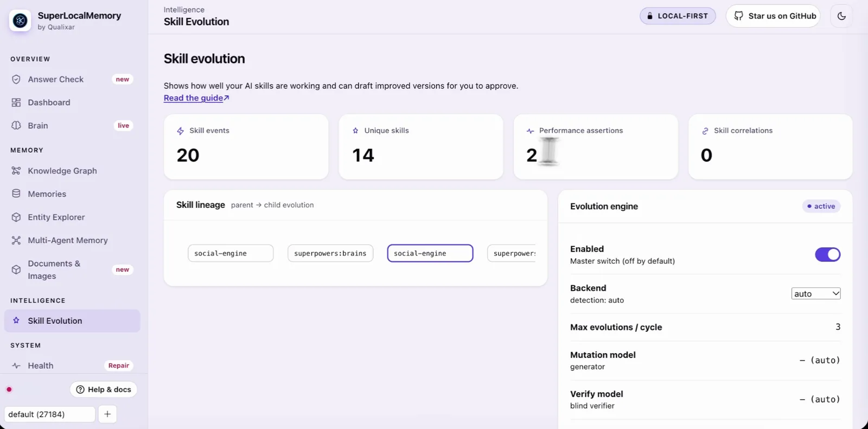Click Star us on GitHub button
The width and height of the screenshot is (868, 429).
773,16
